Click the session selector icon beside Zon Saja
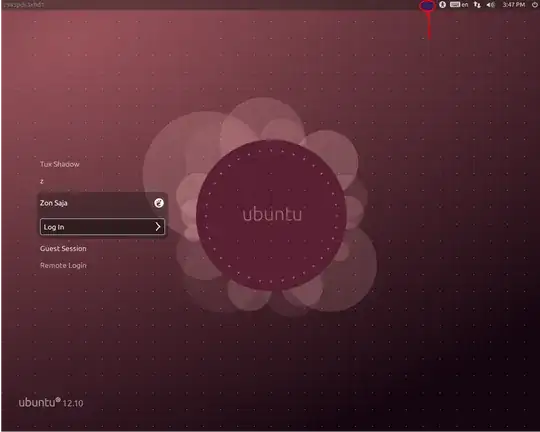Viewport: 540px width, 432px height. point(159,203)
